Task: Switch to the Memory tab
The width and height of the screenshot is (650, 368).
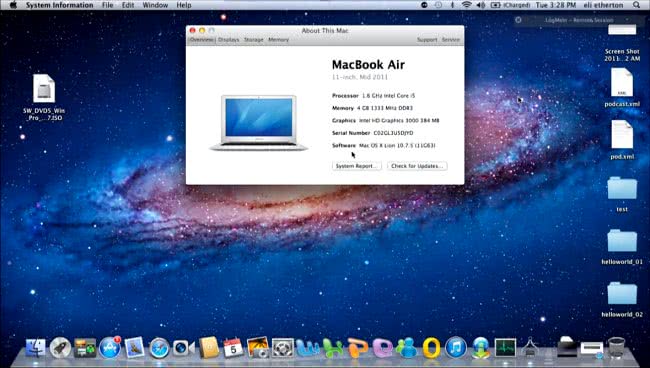Action: tap(278, 40)
